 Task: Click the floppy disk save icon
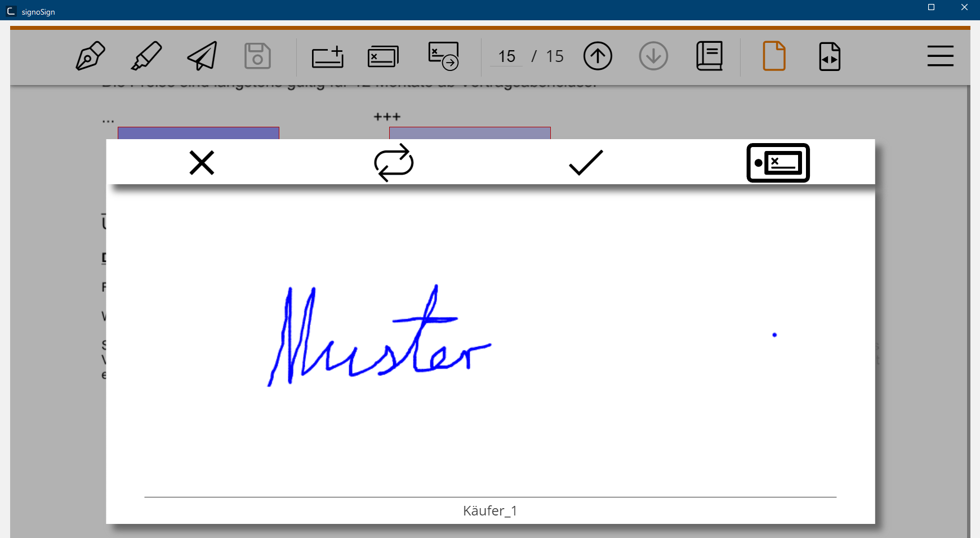pos(257,56)
